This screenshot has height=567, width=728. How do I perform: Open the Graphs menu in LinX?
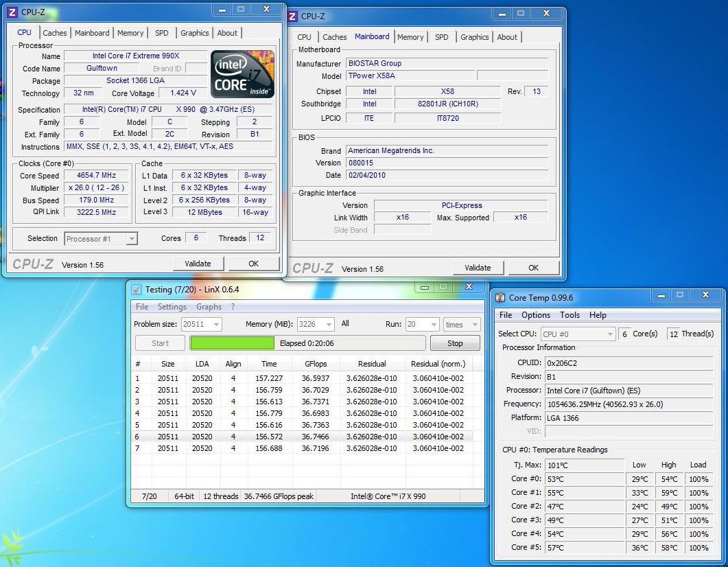209,307
